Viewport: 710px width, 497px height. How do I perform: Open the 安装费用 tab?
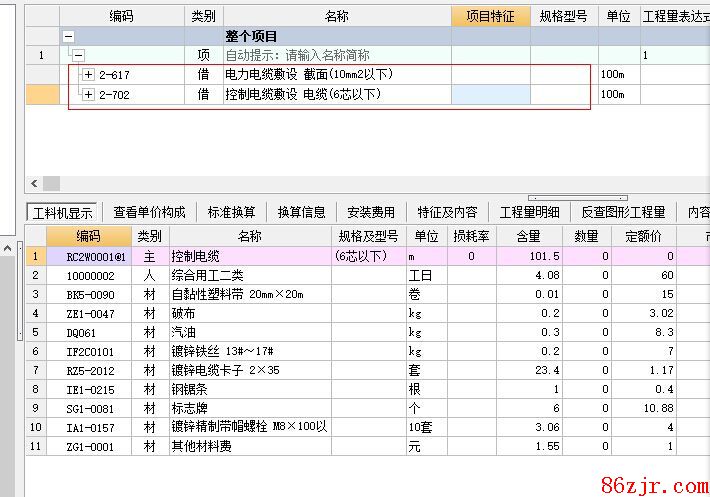tap(371, 212)
